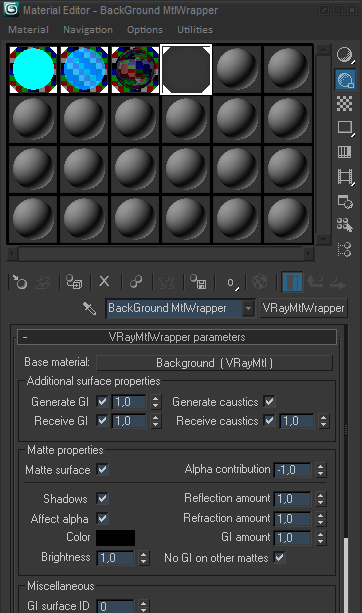Click the Brightness value spinner
The width and height of the screenshot is (362, 613).
tap(143, 558)
